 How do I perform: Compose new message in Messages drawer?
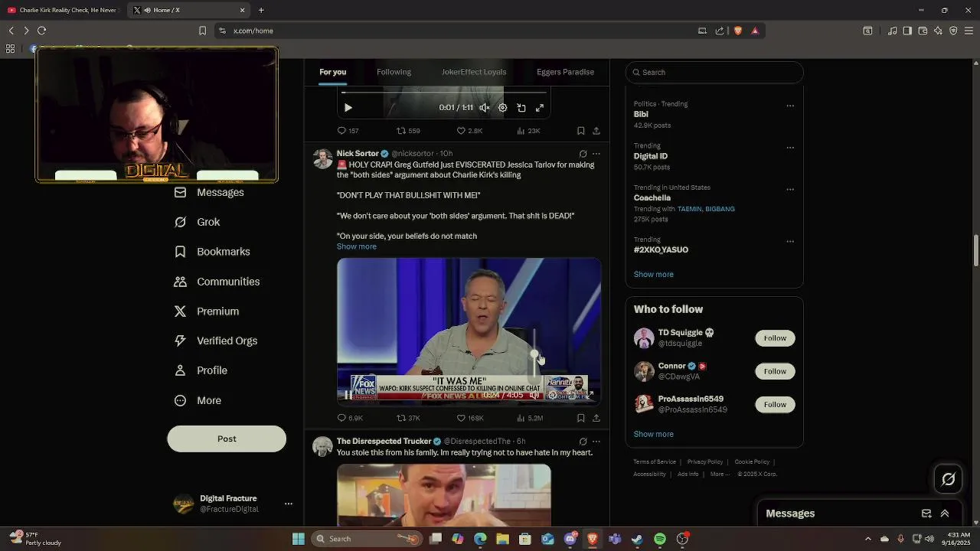pyautogui.click(x=926, y=514)
